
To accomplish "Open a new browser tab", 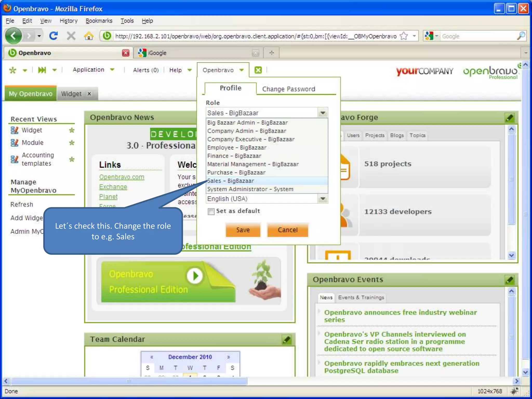I will pos(272,53).
